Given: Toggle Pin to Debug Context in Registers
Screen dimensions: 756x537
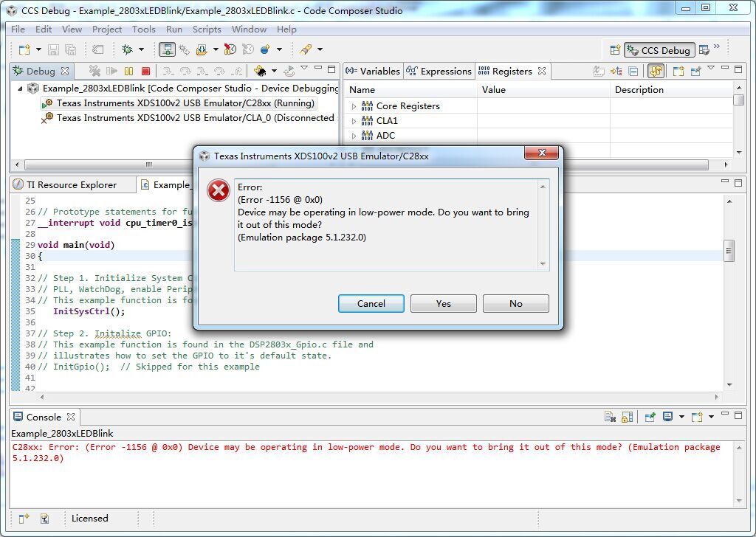Looking at the screenshot, I should tap(695, 72).
